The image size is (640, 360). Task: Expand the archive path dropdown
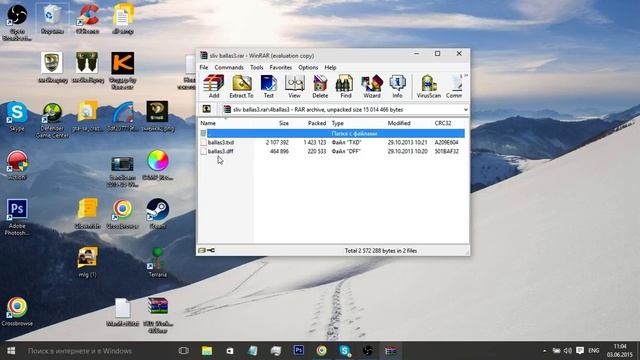point(465,109)
